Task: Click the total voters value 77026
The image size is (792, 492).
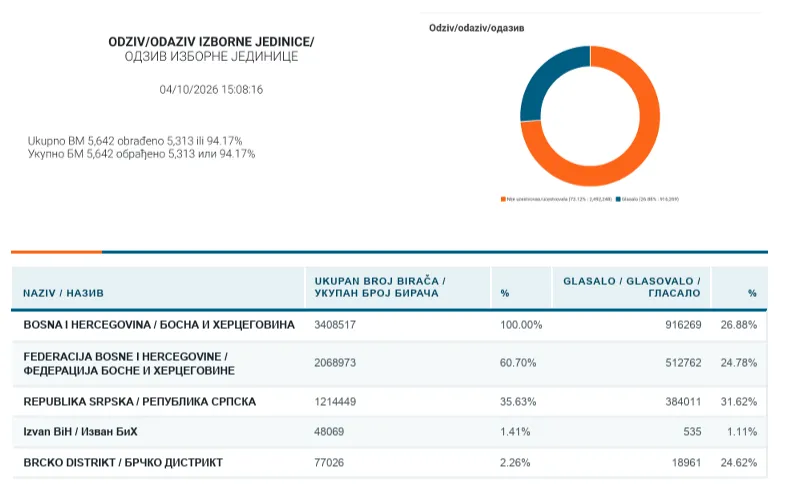Action: 329,463
